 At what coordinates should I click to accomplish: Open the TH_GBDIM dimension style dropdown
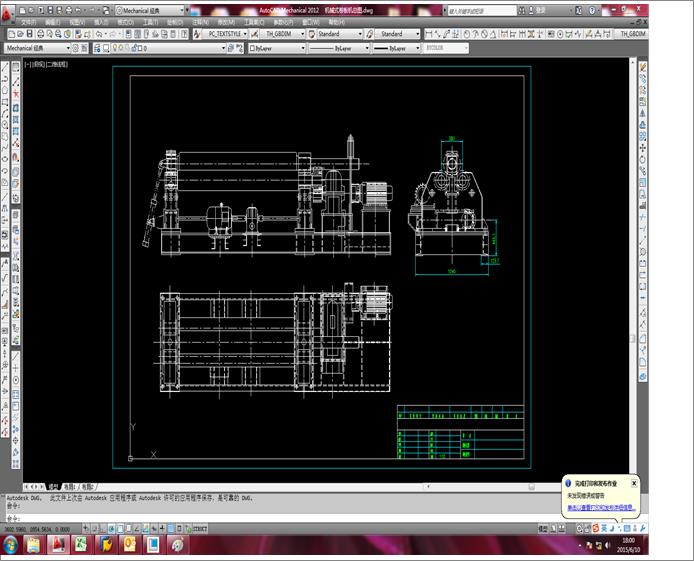coord(282,34)
